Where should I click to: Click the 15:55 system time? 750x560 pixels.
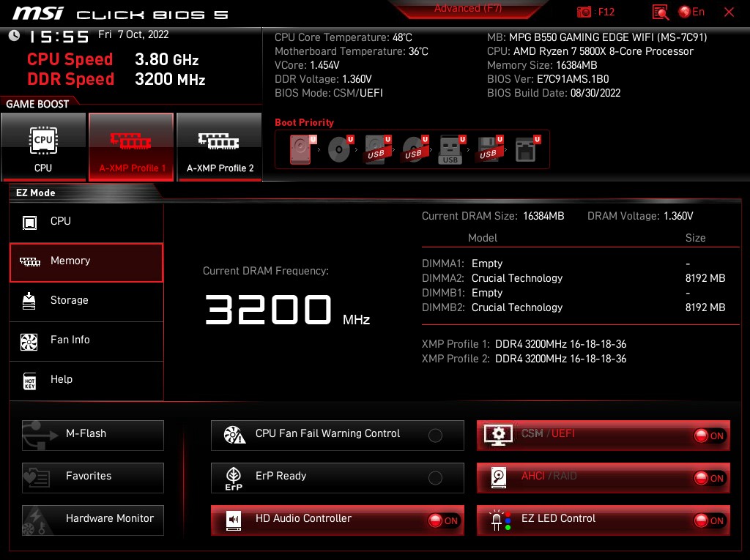[x=59, y=37]
